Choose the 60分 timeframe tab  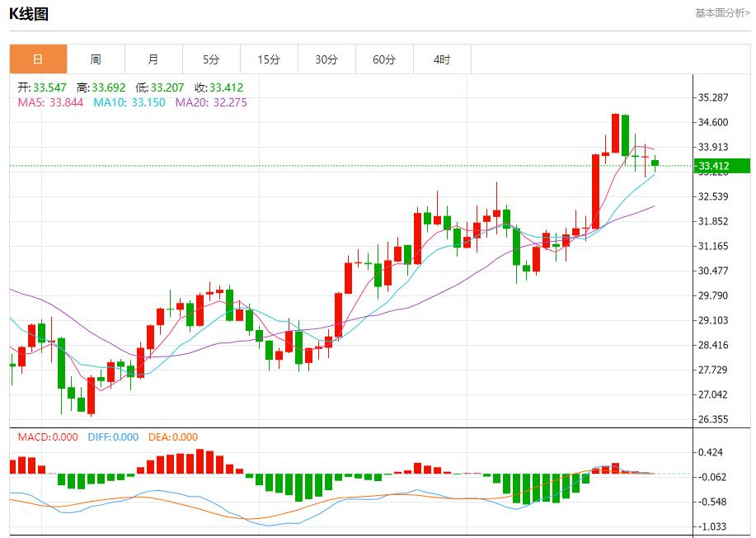[x=384, y=59]
